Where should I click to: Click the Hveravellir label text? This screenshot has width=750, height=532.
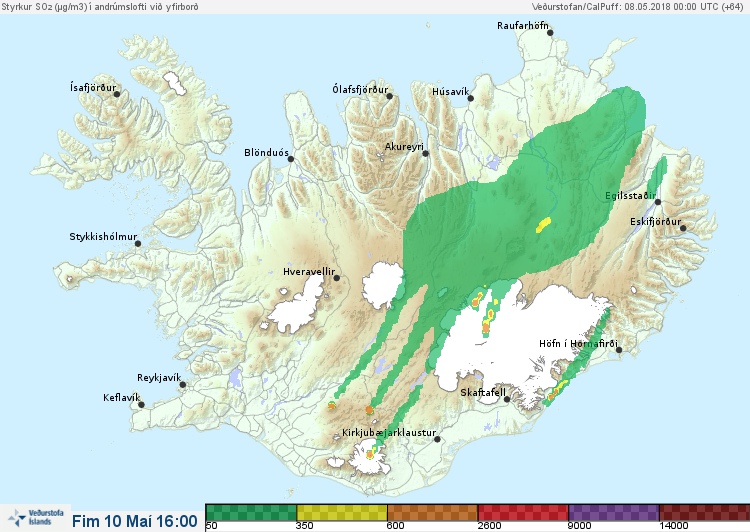309,272
